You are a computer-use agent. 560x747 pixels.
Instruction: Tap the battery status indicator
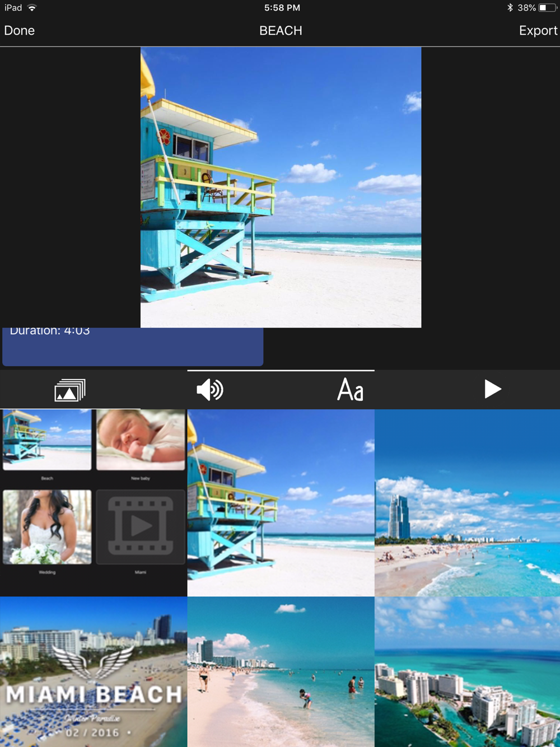tap(548, 8)
